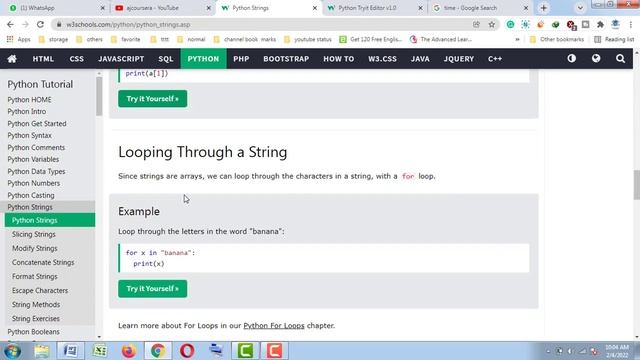Screen dimensions: 640x360
Task: Toggle dark mode contrast icon
Action: point(571,58)
